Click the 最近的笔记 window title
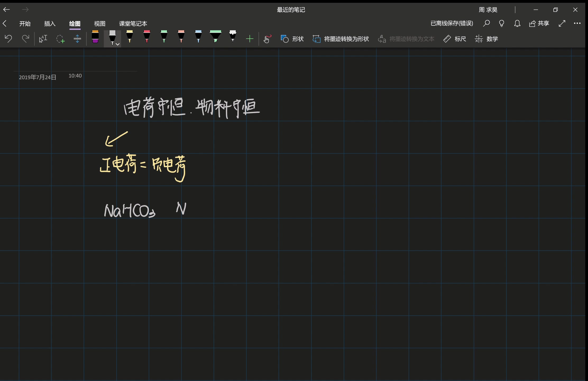This screenshot has height=381, width=588. [291, 10]
